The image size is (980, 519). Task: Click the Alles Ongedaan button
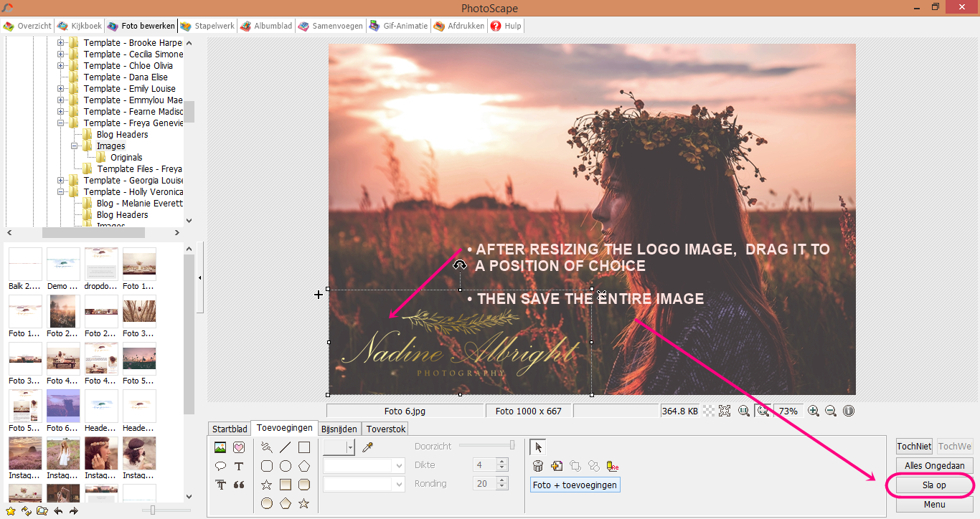tap(933, 465)
